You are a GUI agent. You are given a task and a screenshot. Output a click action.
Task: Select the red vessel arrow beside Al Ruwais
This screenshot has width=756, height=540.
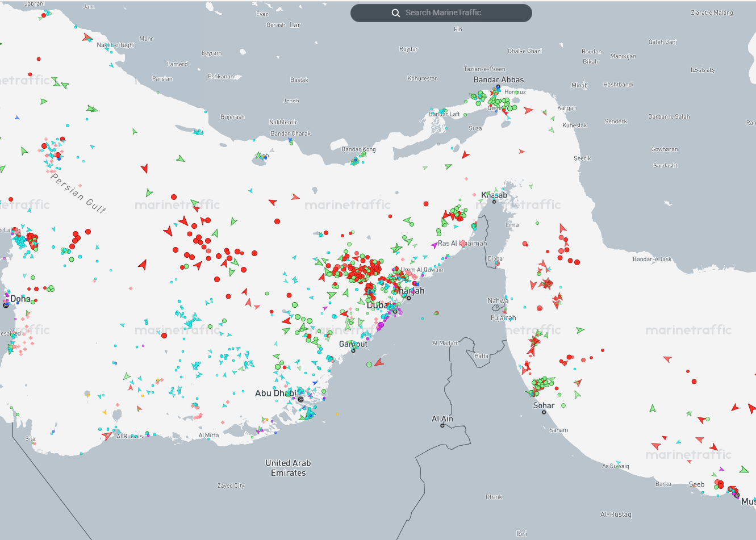[x=107, y=436]
